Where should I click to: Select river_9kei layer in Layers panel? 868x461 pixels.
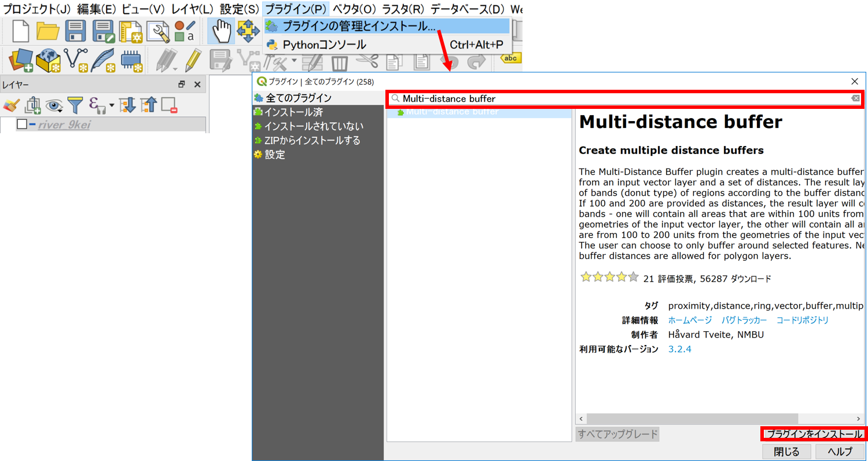coord(64,125)
